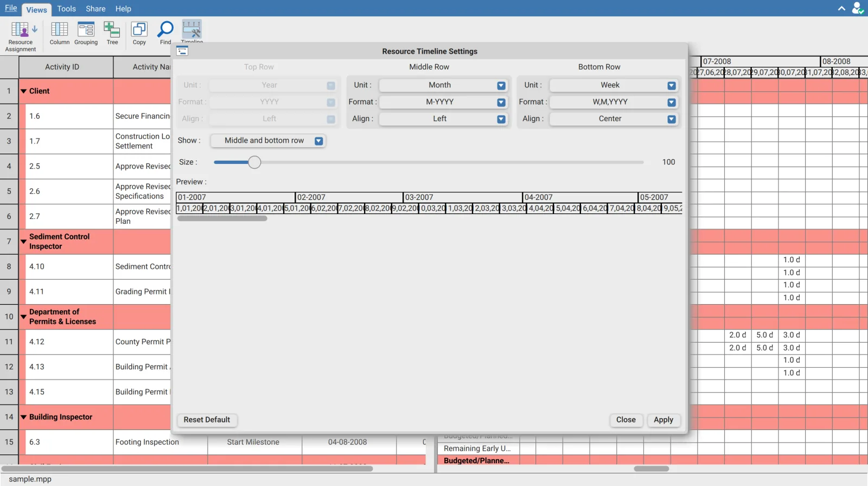868x486 pixels.
Task: Click the 04-08-2008 date cell
Action: point(348,442)
